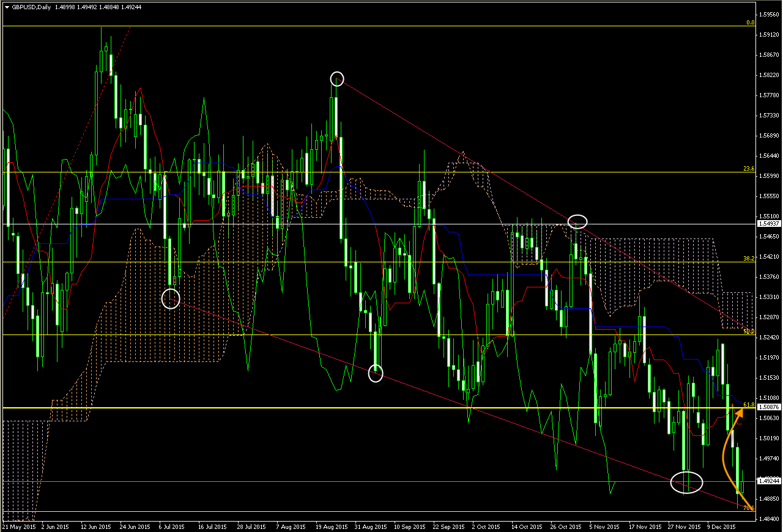The image size is (783, 532).
Task: Click price axis value 1.56890
Action: [769, 135]
